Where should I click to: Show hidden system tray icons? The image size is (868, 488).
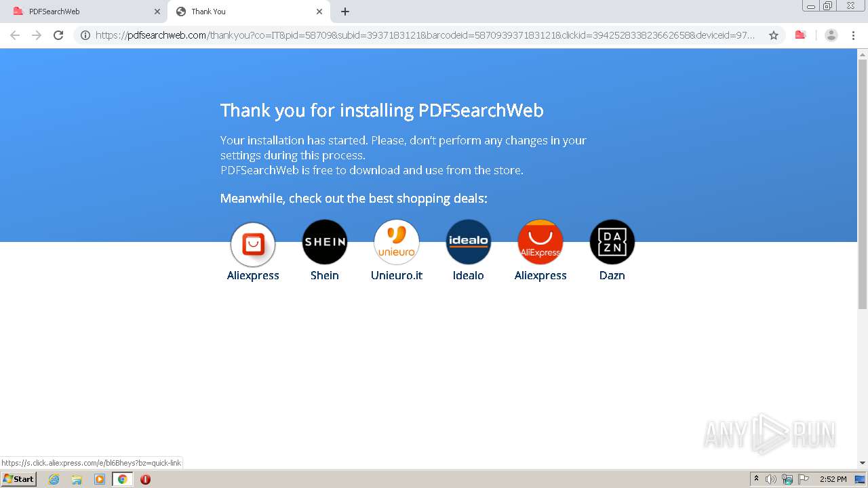(x=756, y=479)
